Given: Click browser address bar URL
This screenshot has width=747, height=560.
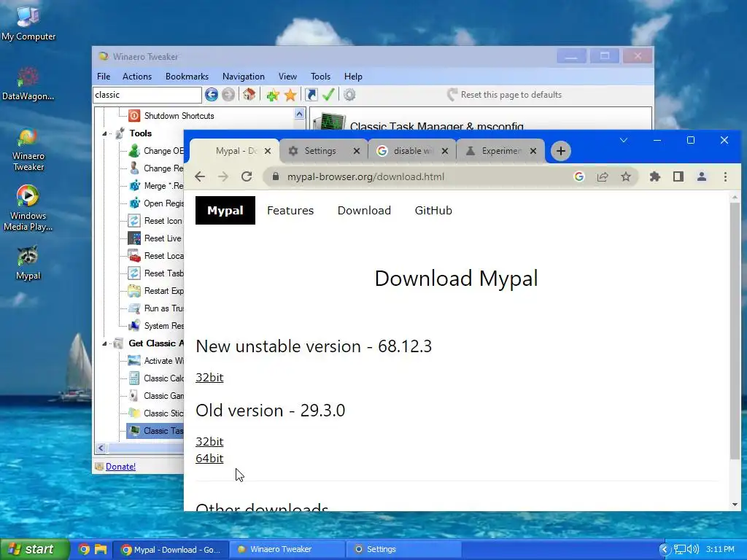Looking at the screenshot, I should tap(365, 176).
